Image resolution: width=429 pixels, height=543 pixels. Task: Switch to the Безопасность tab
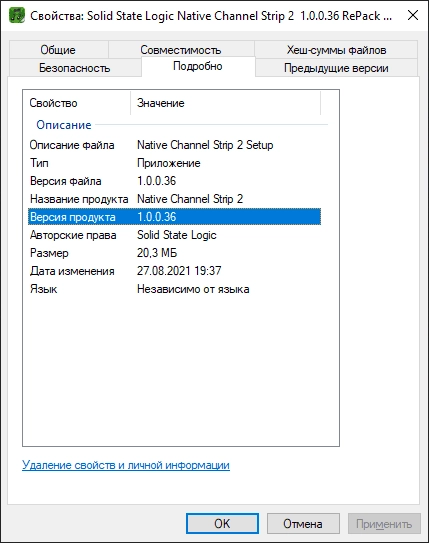click(x=75, y=68)
